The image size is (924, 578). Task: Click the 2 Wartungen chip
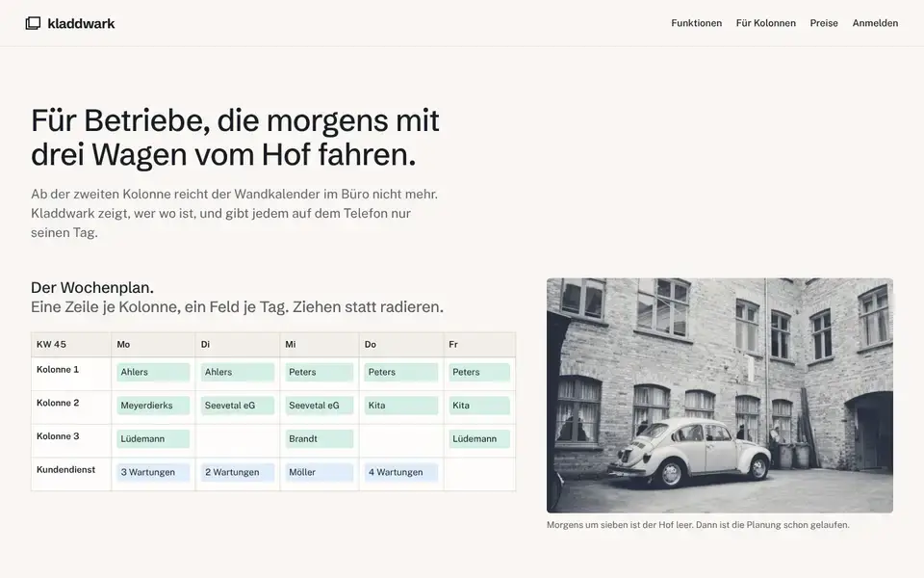pyautogui.click(x=238, y=472)
